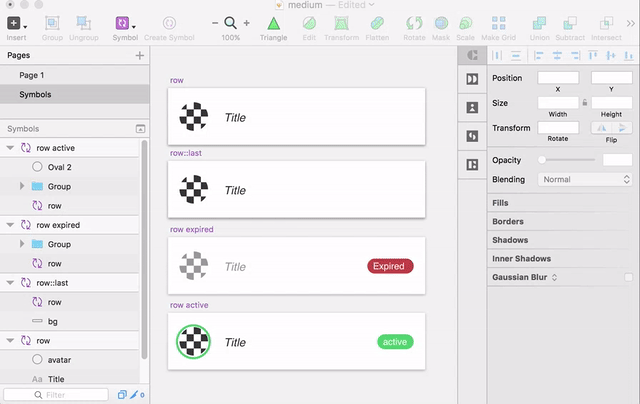Select the row expired artboard label
640x404 pixels.
[x=191, y=229]
